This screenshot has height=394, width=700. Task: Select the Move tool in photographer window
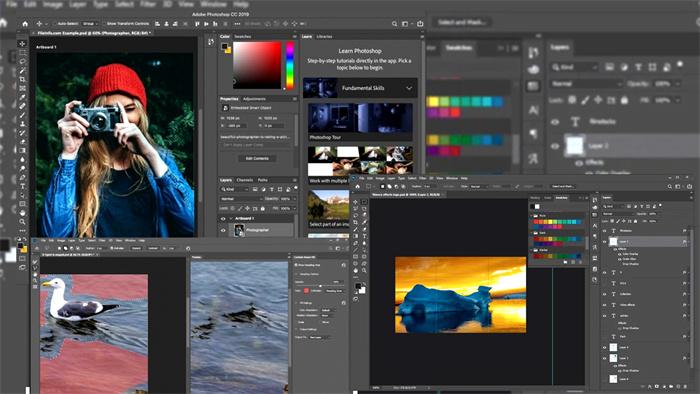tap(22, 44)
